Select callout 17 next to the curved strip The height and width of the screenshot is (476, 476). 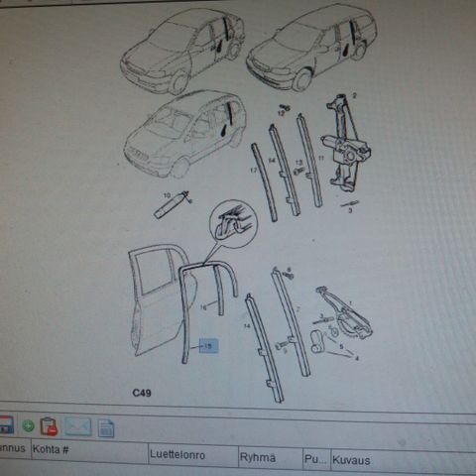(254, 171)
